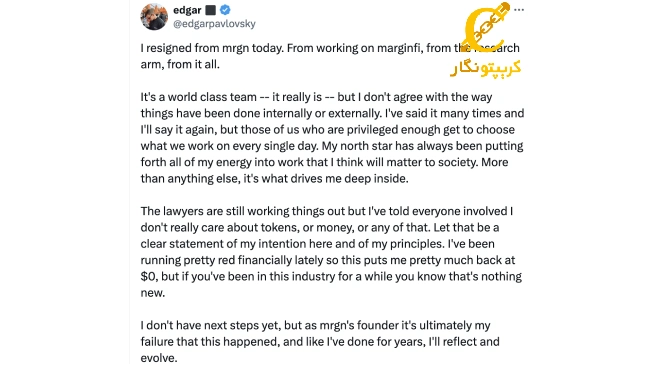Click the paragraph starting 'I resigned from mrgn today'

(x=330, y=56)
